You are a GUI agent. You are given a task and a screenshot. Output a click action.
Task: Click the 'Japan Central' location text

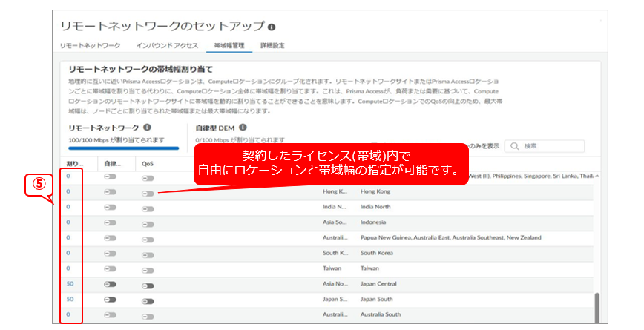tap(378, 283)
